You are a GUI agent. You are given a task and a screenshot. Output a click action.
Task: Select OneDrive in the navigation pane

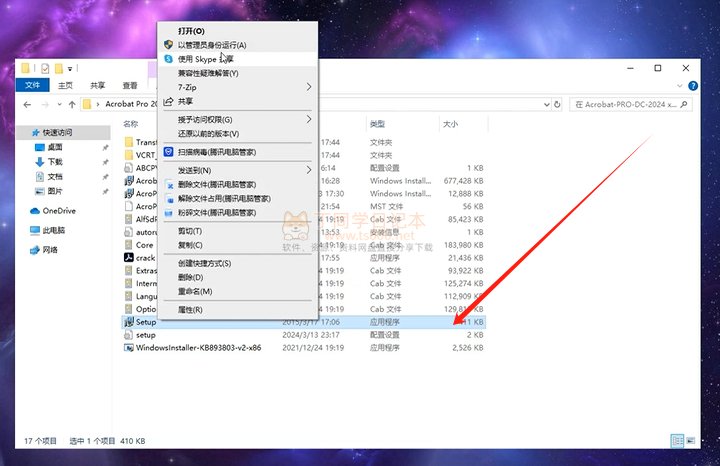coord(53,211)
